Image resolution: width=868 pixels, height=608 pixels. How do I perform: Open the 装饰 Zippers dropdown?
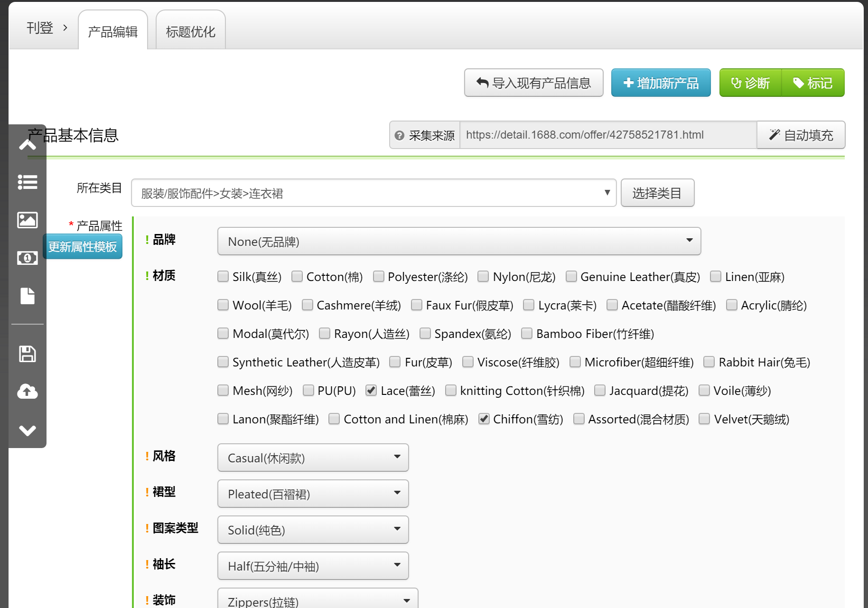pyautogui.click(x=318, y=599)
